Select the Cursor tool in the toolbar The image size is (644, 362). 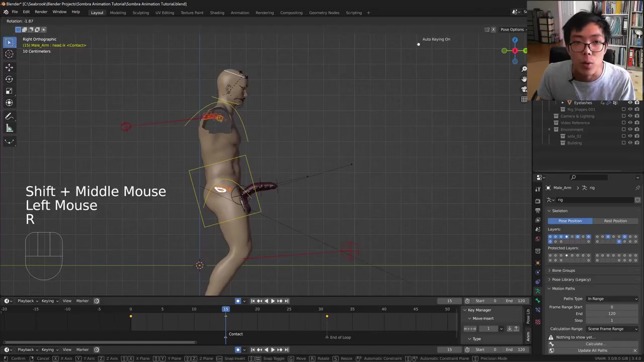(9, 54)
